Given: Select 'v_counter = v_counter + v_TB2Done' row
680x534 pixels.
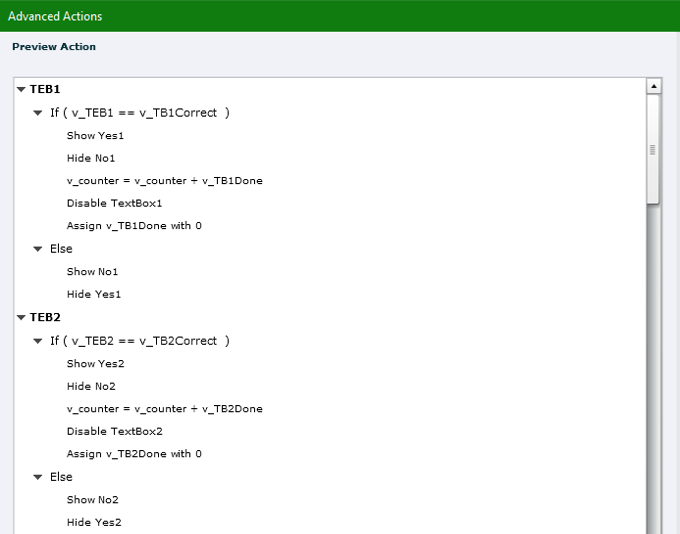Looking at the screenshot, I should (165, 409).
